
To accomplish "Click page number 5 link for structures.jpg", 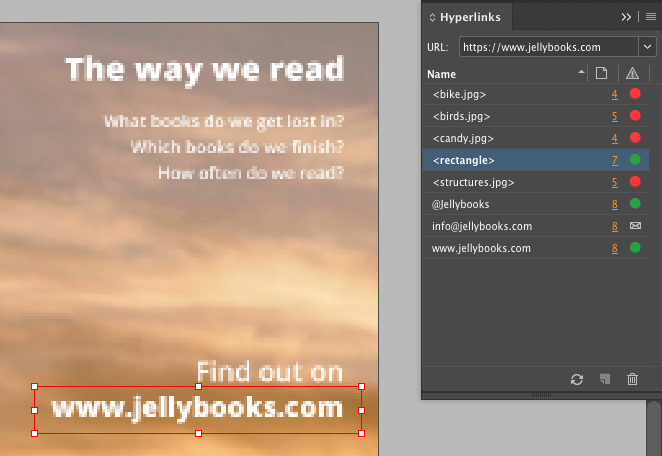I will pyautogui.click(x=614, y=182).
